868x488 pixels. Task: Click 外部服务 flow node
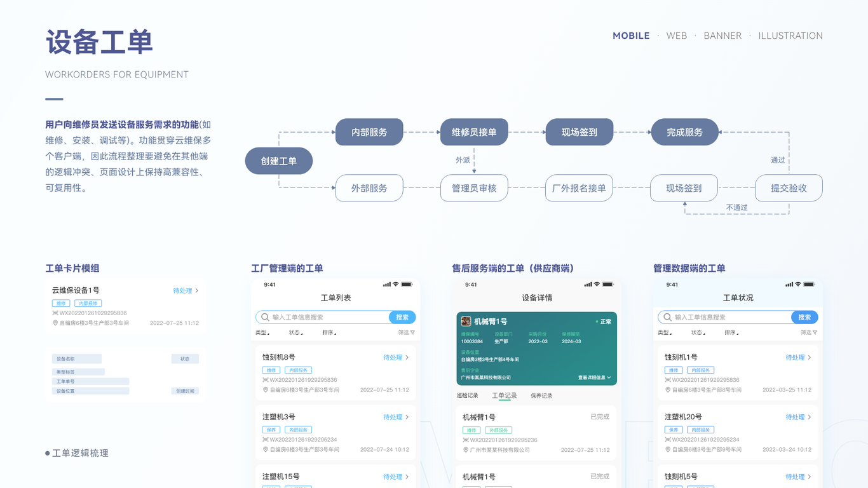point(369,188)
